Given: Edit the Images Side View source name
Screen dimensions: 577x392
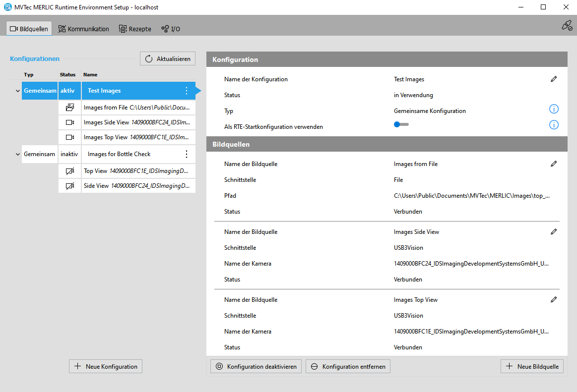Looking at the screenshot, I should pyautogui.click(x=554, y=232).
